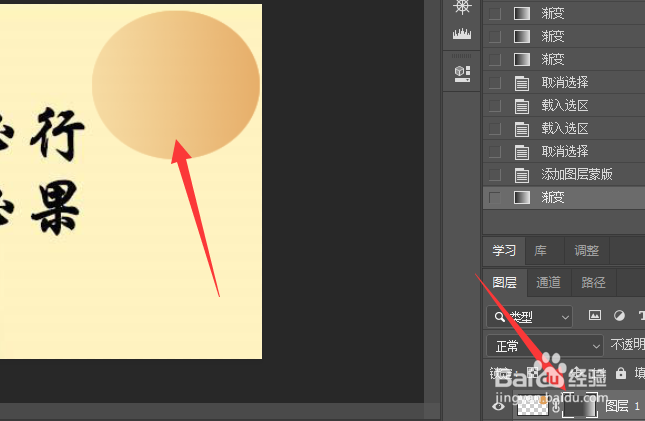Set history source box for topmost 渐变
The height and width of the screenshot is (421, 645).
point(494,14)
